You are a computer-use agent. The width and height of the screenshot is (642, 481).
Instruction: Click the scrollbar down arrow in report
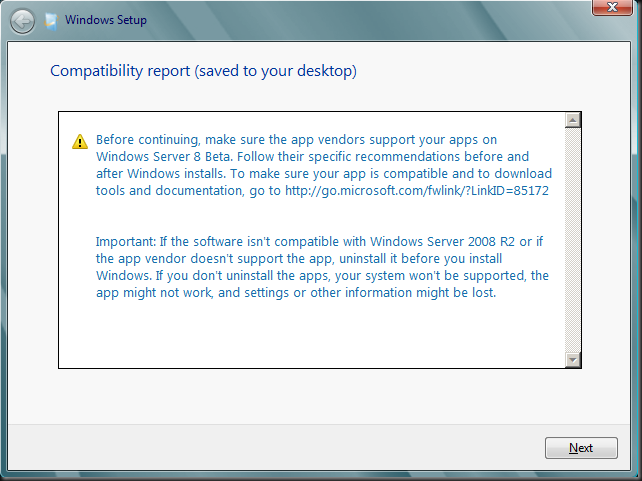pyautogui.click(x=573, y=360)
